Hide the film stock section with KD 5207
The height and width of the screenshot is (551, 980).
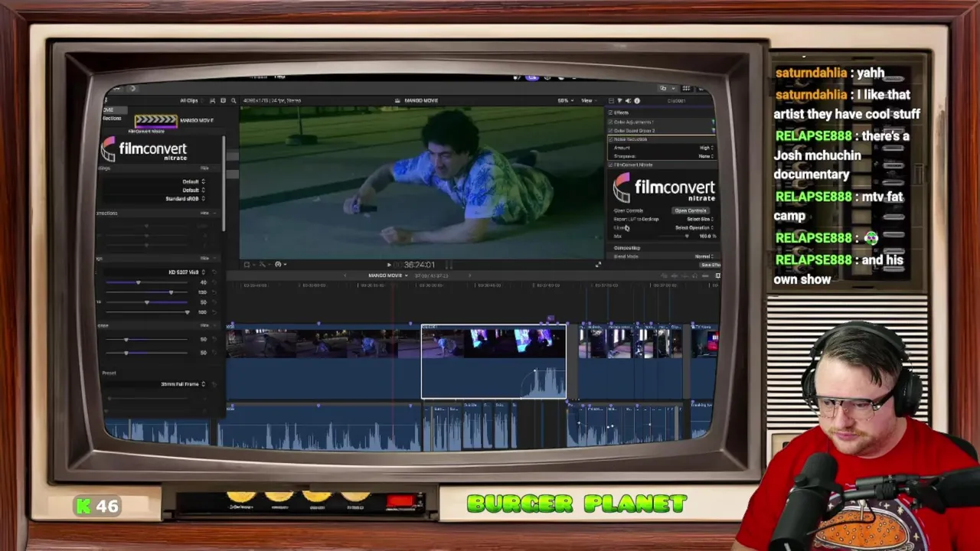tap(204, 258)
